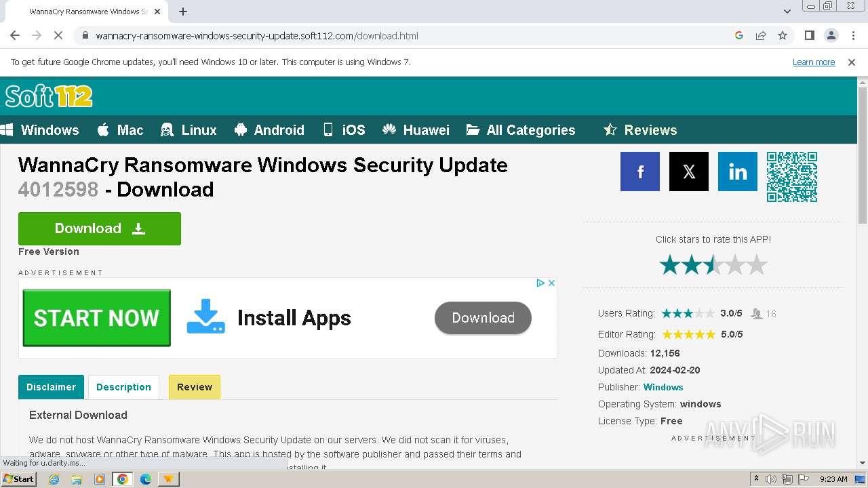Rate the app one star
This screenshot has height=488, width=868.
tap(670, 265)
